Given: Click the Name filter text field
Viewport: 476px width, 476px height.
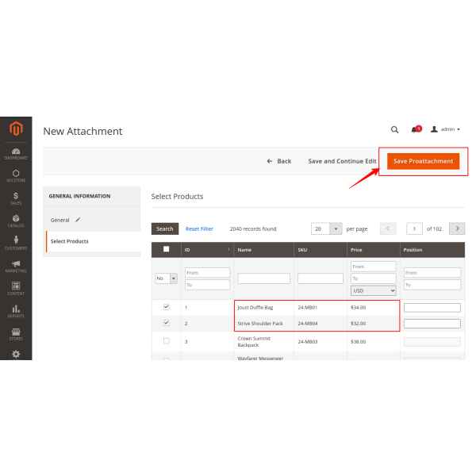Looking at the screenshot, I should pyautogui.click(x=263, y=278).
